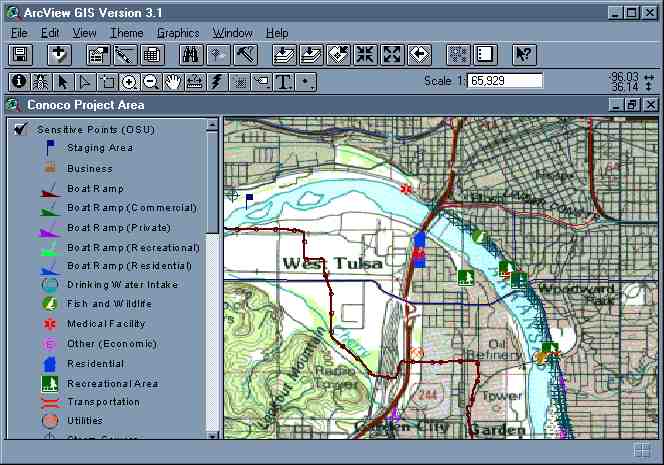Open the theme table icon
Screen dimensions: 664x465
tap(152, 55)
